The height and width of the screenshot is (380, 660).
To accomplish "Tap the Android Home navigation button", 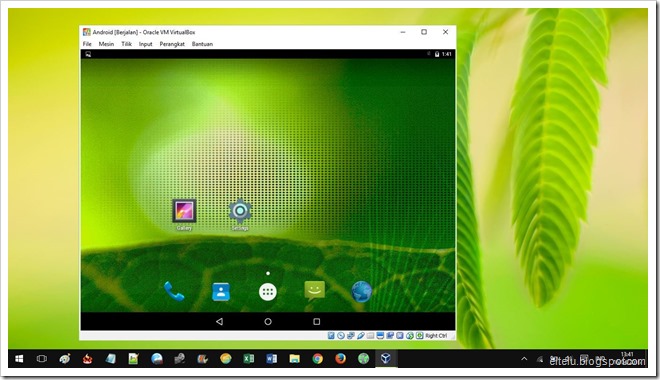I will pos(268,322).
